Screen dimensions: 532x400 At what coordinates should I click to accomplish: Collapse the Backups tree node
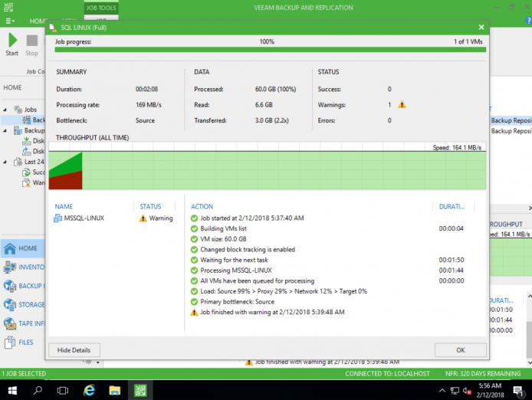(5, 130)
